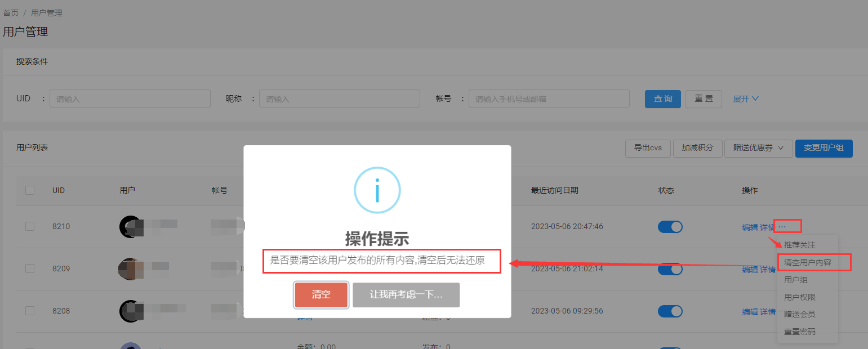Screen dimensions: 868x349
Task: Click the UID cell 8210
Action: [61, 226]
